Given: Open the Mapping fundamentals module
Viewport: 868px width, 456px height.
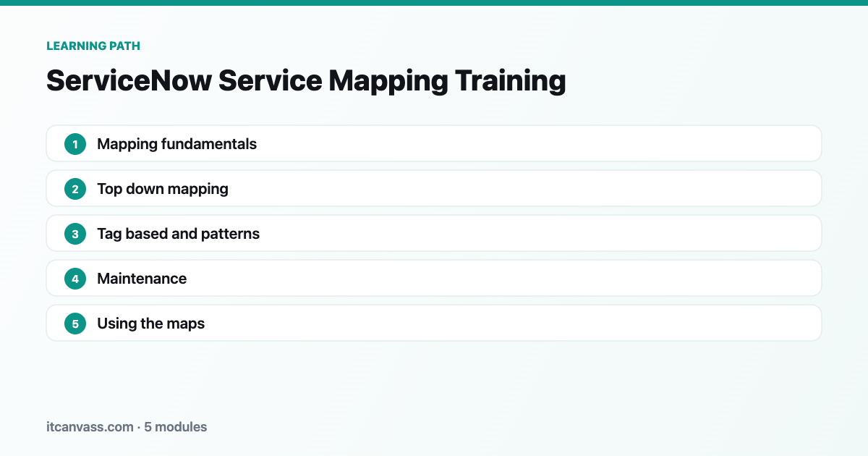Looking at the screenshot, I should [x=434, y=143].
